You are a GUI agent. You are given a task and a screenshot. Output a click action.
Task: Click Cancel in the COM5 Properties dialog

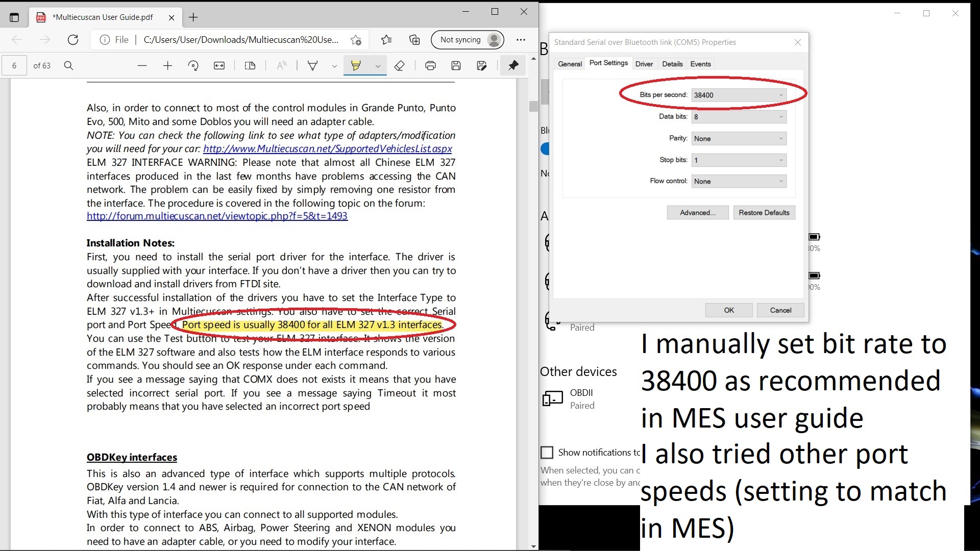pyautogui.click(x=780, y=310)
